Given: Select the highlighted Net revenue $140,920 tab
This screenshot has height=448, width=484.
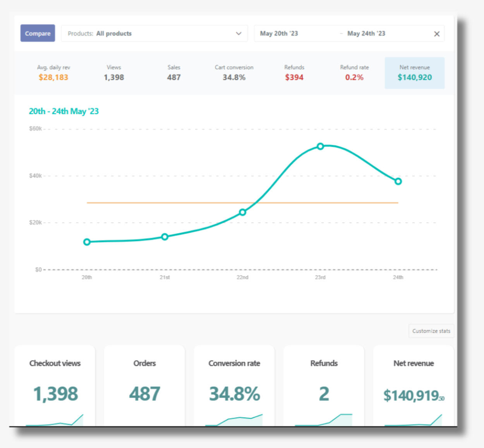Looking at the screenshot, I should (x=414, y=73).
